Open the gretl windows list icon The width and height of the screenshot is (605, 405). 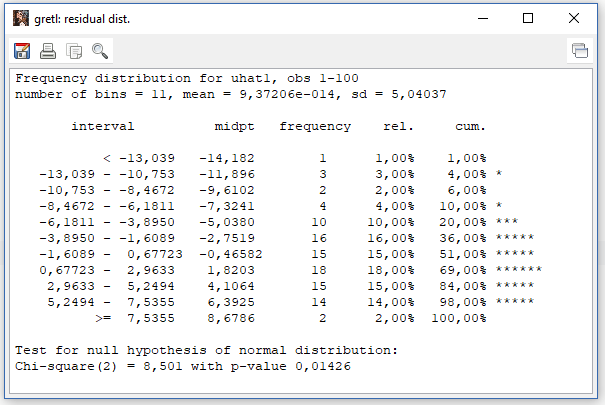(x=580, y=50)
